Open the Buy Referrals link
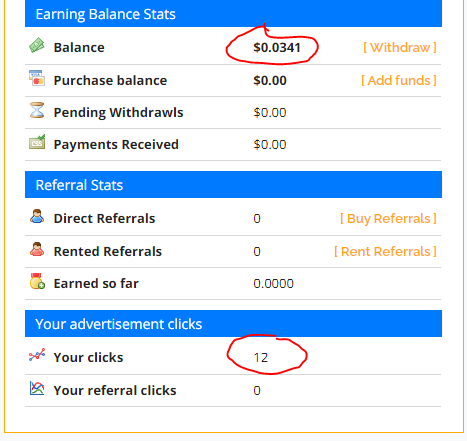Image resolution: width=467 pixels, height=441 pixels. (x=388, y=219)
